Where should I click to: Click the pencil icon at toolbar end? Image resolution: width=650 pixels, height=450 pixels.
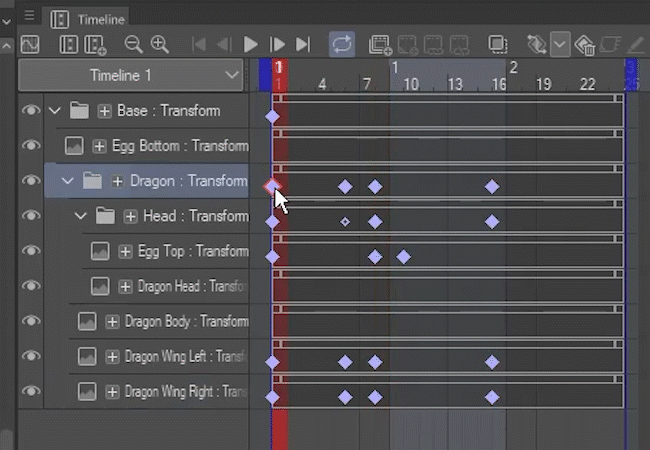pyautogui.click(x=635, y=45)
